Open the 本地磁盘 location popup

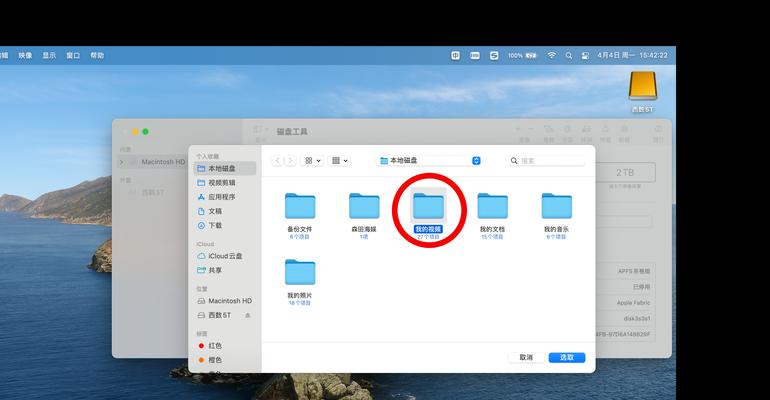point(430,160)
